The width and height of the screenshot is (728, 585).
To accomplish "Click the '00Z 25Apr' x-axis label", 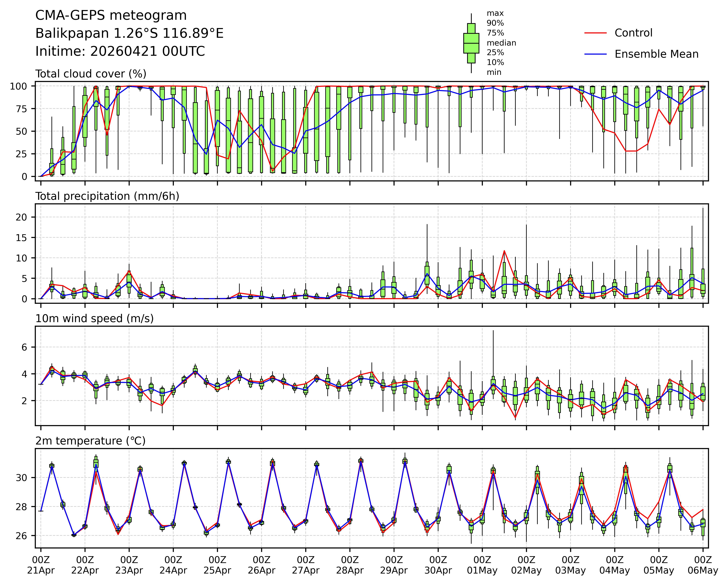I will click(217, 565).
